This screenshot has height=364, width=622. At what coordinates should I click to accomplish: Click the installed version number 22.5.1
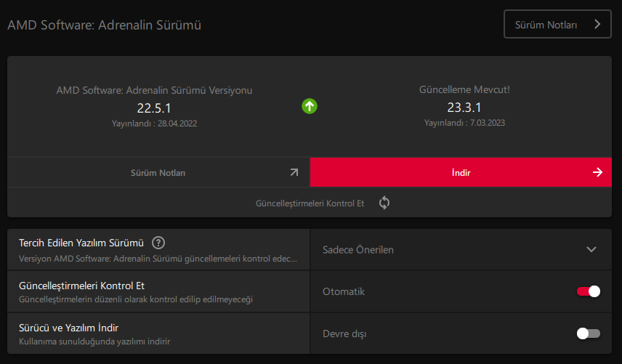pyautogui.click(x=155, y=108)
